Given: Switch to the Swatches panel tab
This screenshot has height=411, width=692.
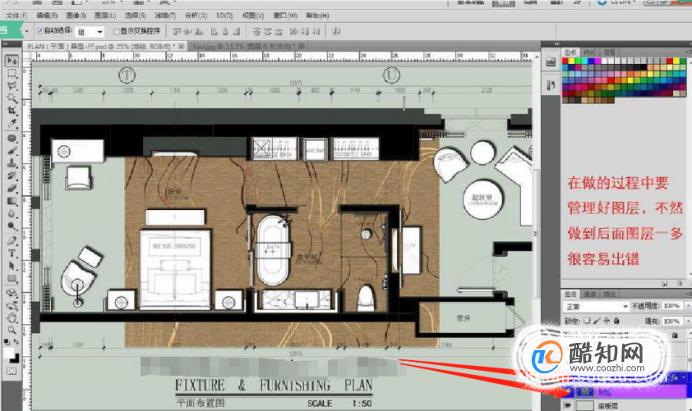Looking at the screenshot, I should click(x=571, y=52).
